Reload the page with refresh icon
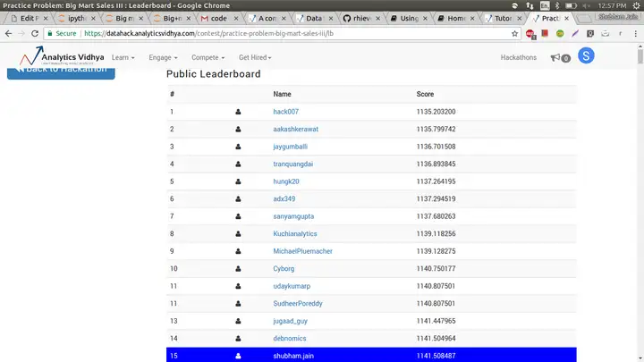Screen dimensions: 644x362 point(35,34)
